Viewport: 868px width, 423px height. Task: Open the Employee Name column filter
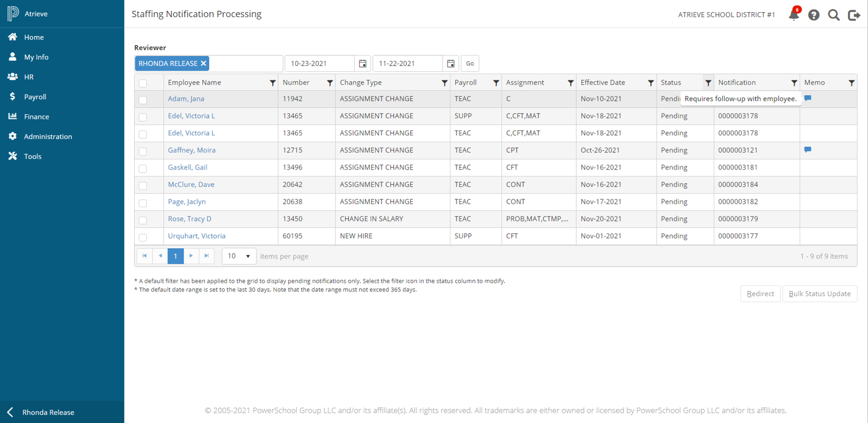(x=272, y=83)
